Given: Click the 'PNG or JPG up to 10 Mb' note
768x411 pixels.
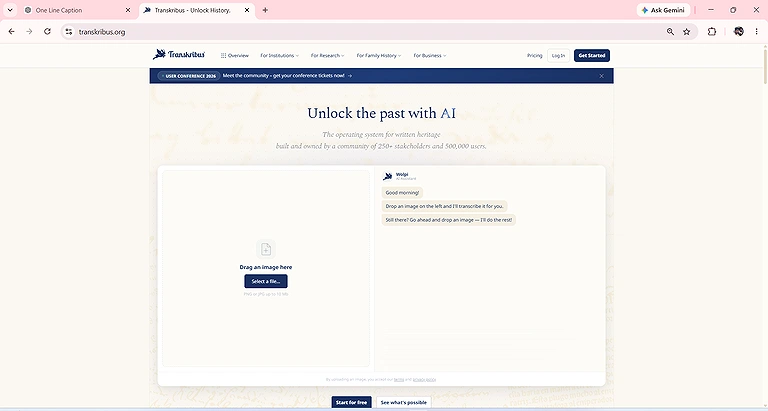Looking at the screenshot, I should (266, 294).
